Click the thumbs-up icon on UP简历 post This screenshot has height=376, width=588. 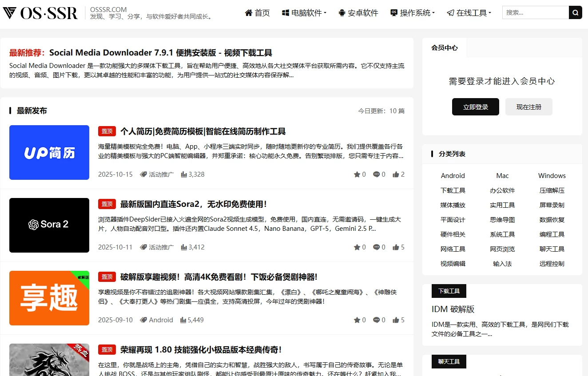(396, 174)
